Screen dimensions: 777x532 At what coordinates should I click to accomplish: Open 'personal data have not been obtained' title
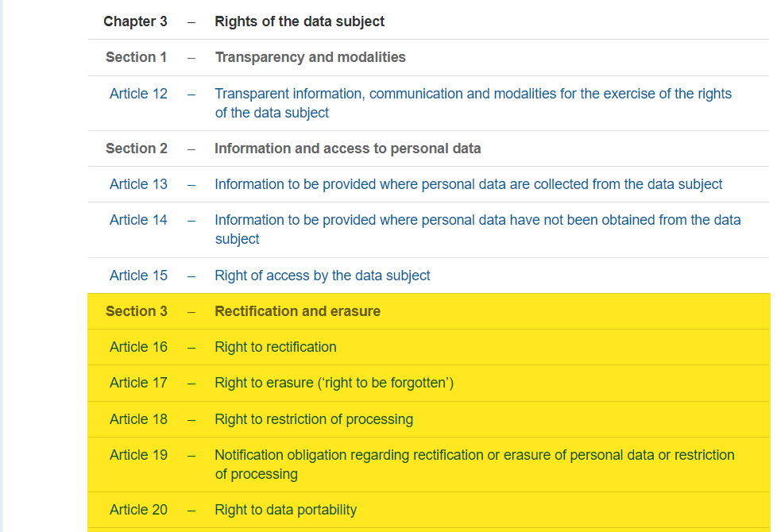click(477, 229)
